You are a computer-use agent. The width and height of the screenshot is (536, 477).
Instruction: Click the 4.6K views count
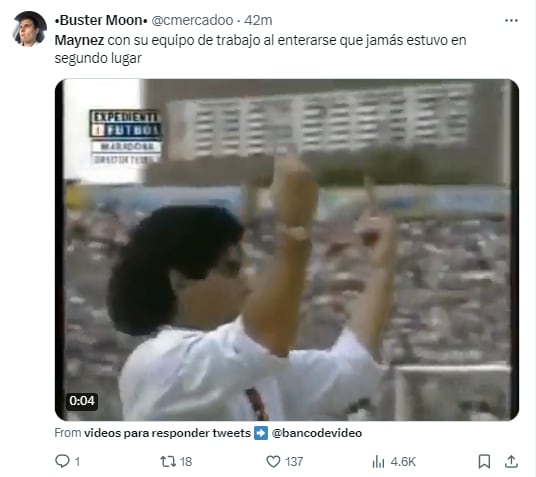403,462
